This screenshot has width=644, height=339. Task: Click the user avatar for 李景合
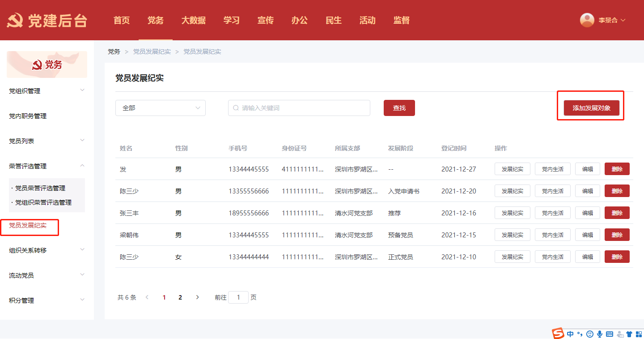[x=587, y=20]
